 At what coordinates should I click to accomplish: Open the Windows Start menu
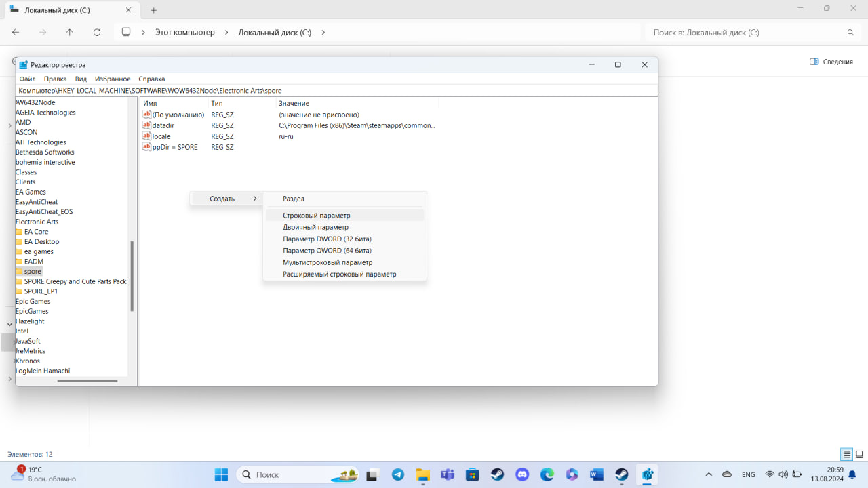click(221, 474)
